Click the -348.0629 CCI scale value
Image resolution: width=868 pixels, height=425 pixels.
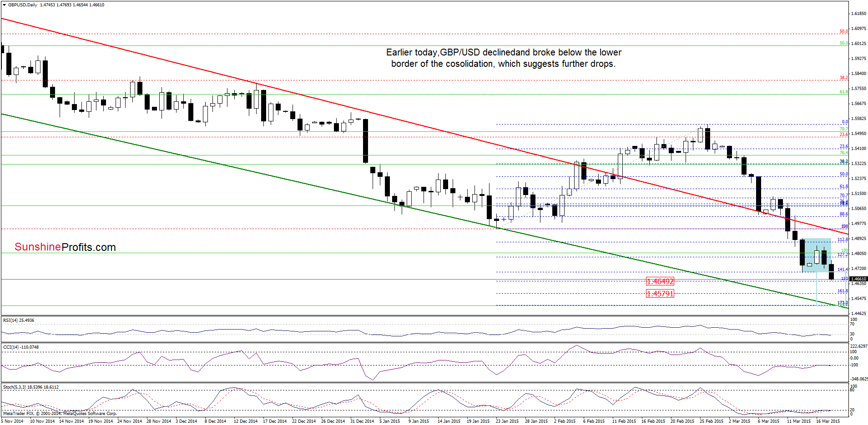(x=859, y=379)
